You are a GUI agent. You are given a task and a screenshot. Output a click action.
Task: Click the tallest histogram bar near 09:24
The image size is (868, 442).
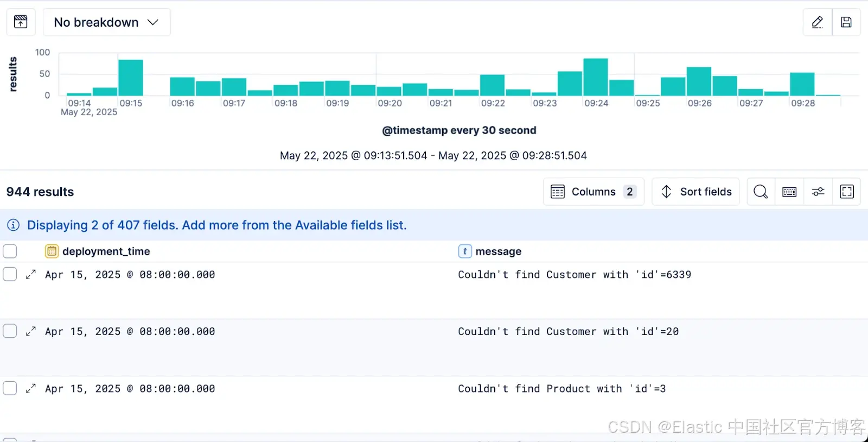(595, 77)
